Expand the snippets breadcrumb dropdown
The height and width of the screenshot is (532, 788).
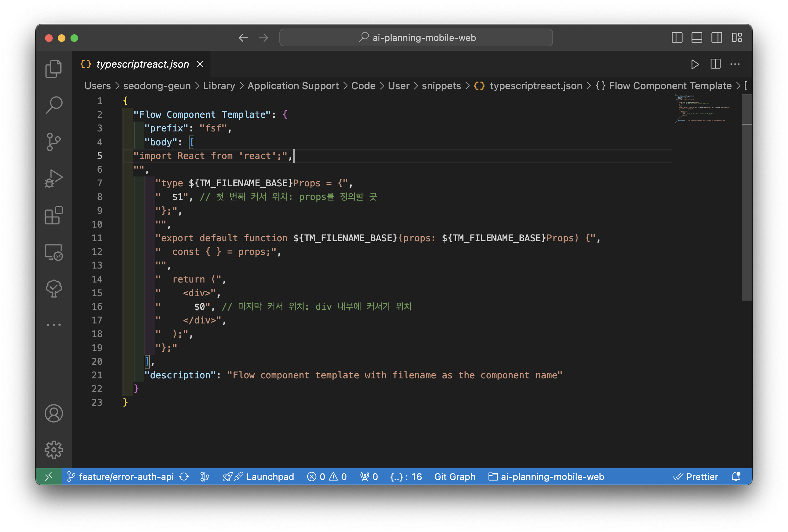441,86
